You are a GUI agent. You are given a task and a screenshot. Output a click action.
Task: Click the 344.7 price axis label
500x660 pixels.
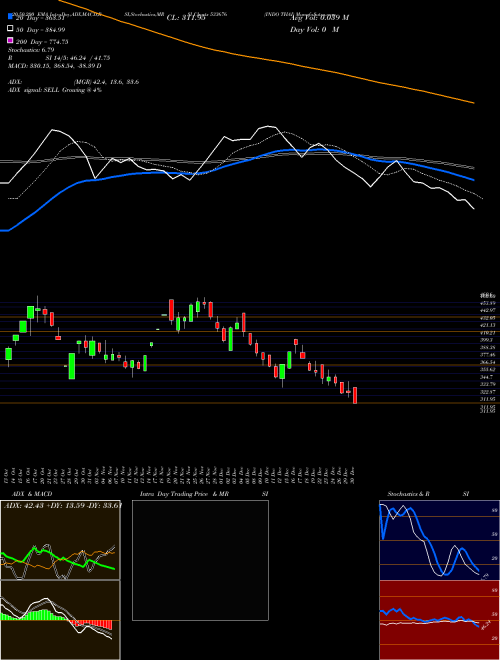click(487, 377)
